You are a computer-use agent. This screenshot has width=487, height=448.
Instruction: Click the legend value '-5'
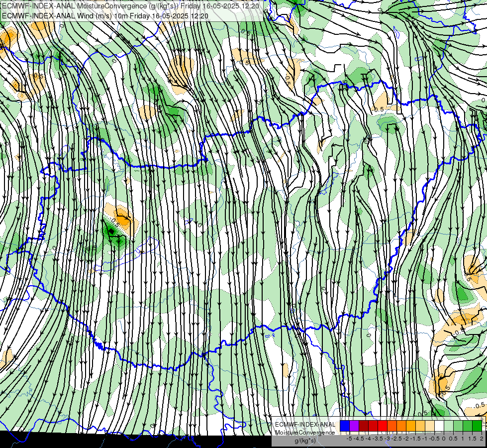(349, 439)
